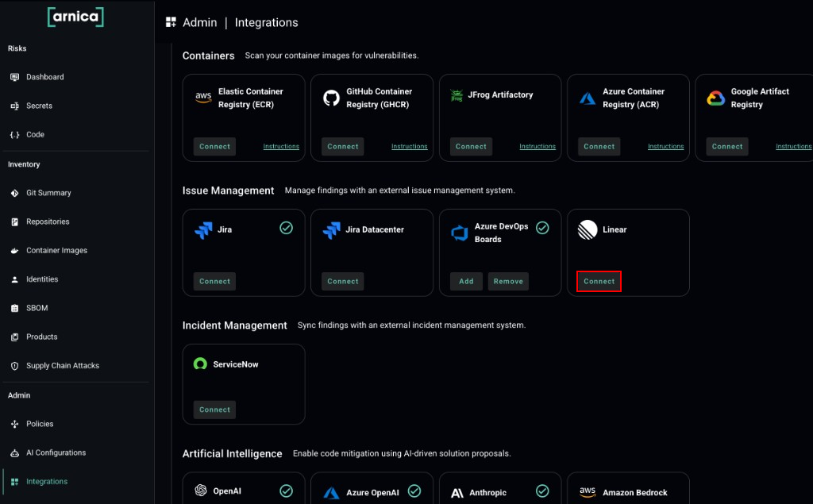Remove the Azure DevOps Boards integration

[x=508, y=281]
